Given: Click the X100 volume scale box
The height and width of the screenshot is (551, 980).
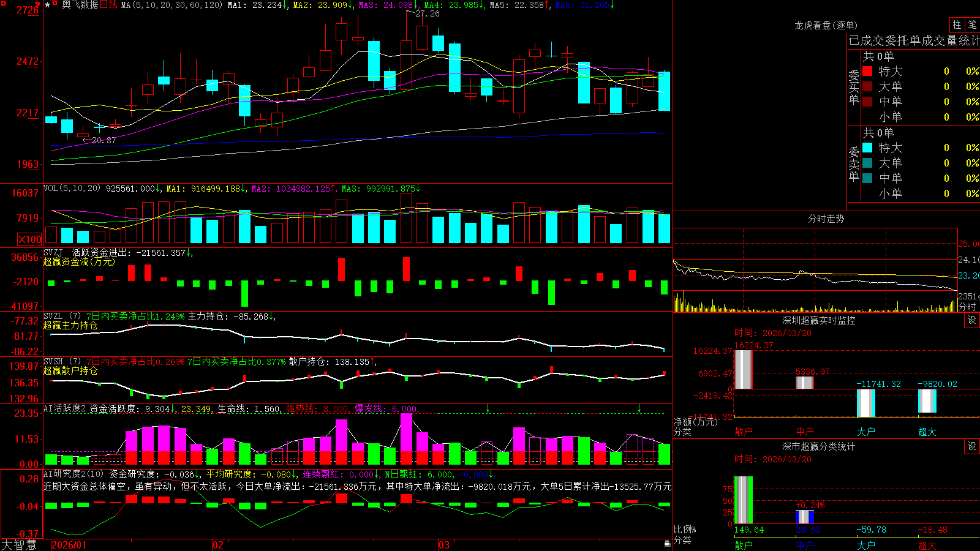Looking at the screenshot, I should pos(29,239).
